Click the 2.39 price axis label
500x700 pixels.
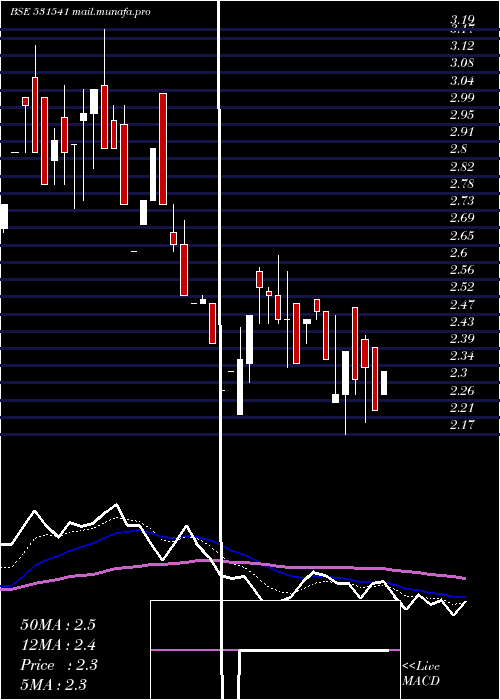click(462, 339)
